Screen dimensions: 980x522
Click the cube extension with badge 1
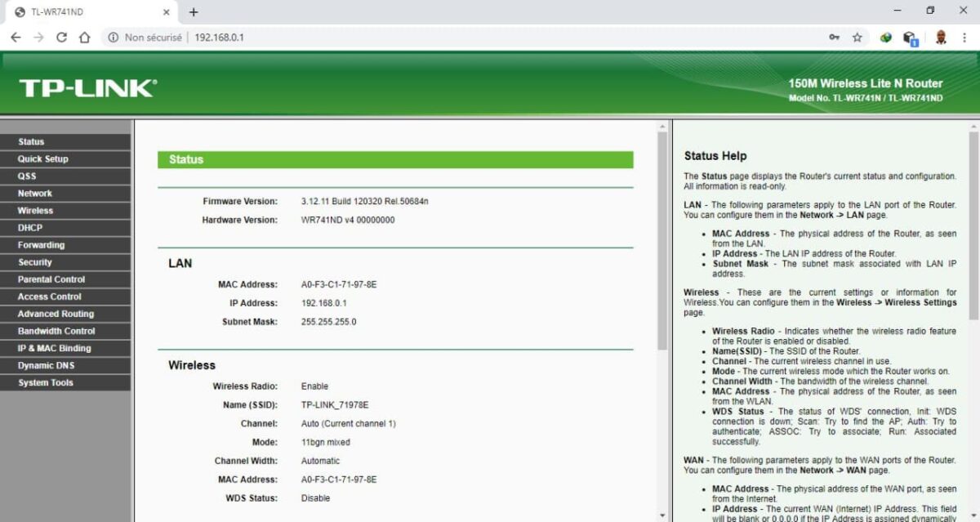pyautogui.click(x=911, y=38)
